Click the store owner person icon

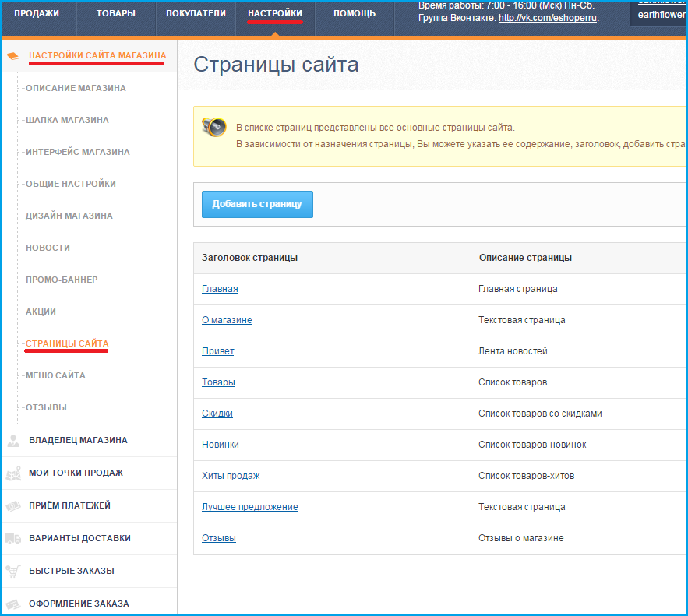point(13,440)
